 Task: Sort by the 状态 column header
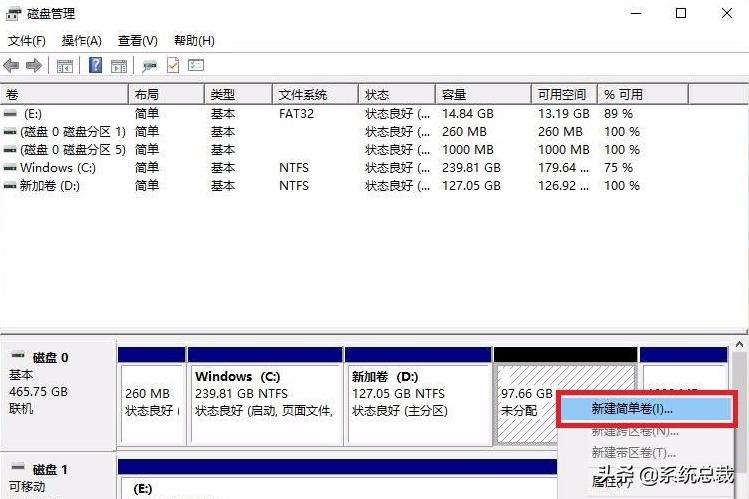coord(397,95)
